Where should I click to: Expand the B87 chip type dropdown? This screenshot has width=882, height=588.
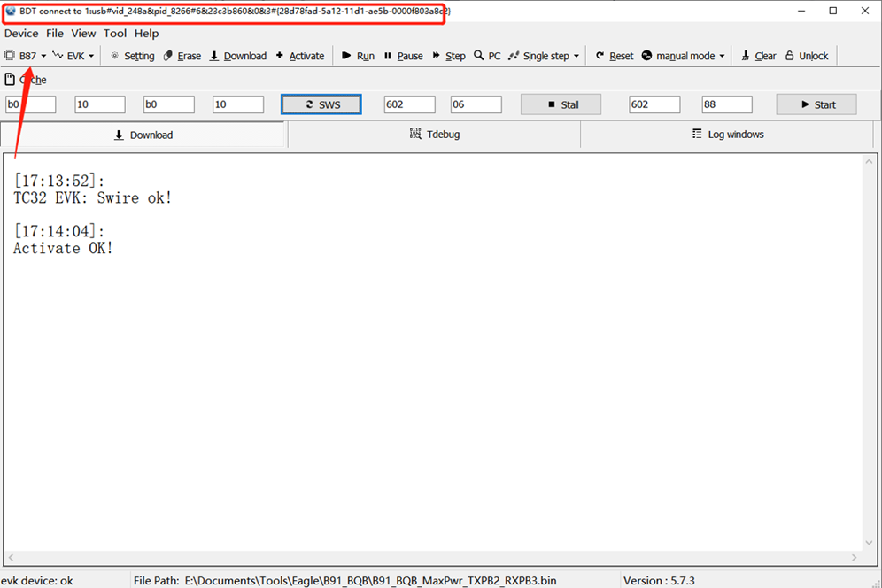(27, 56)
